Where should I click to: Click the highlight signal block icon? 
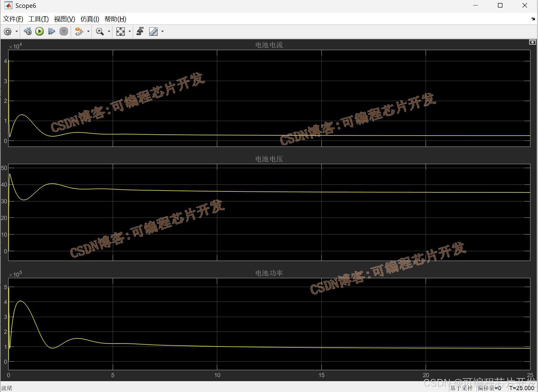79,32
